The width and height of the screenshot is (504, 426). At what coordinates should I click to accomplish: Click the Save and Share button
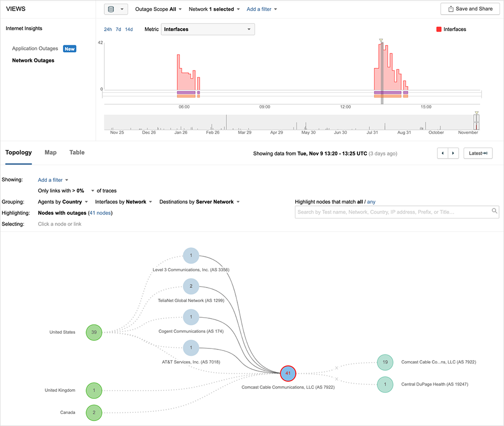point(469,9)
